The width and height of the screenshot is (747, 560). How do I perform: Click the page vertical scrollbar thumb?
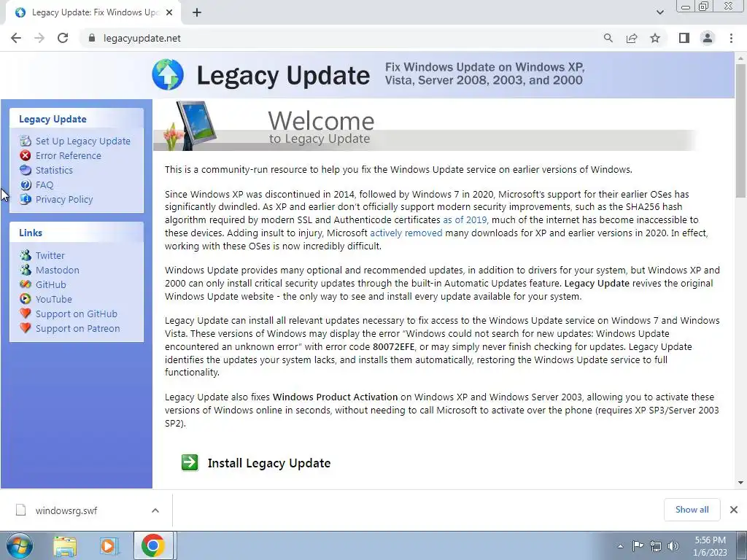740,131
